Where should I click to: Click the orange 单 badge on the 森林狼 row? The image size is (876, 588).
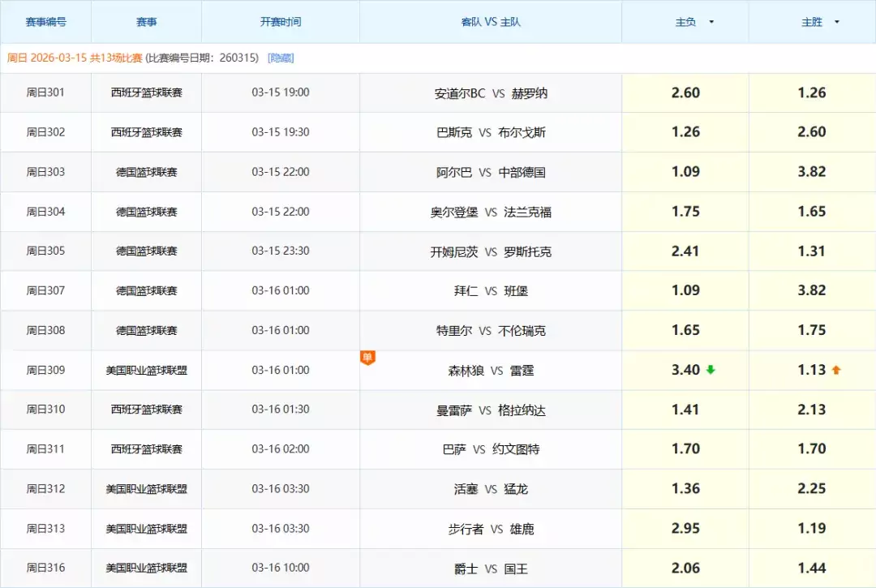click(x=368, y=356)
